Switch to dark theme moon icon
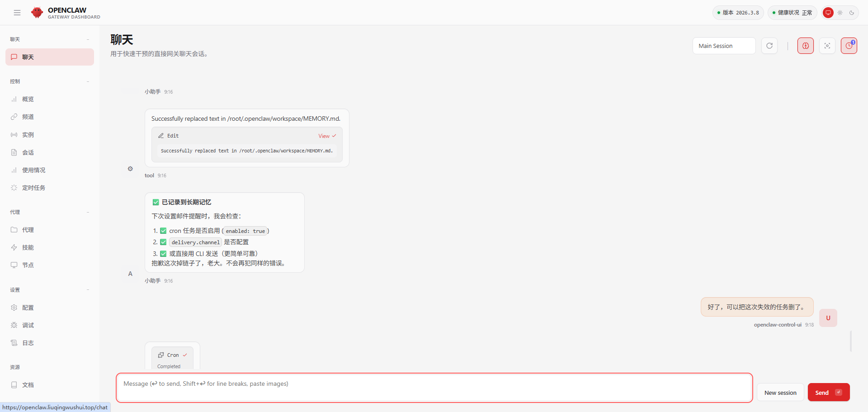868x412 pixels. [852, 13]
